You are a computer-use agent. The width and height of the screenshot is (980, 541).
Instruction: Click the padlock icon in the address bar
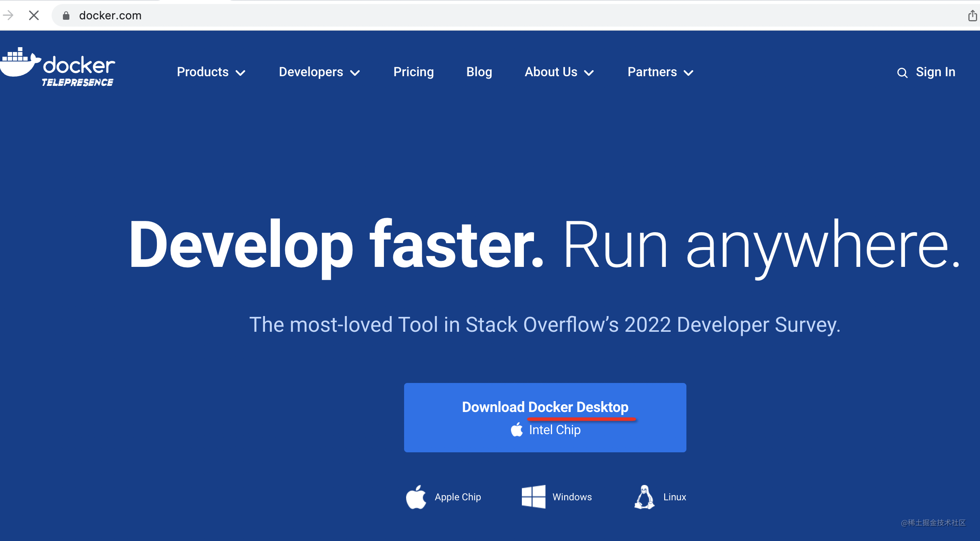pos(66,15)
